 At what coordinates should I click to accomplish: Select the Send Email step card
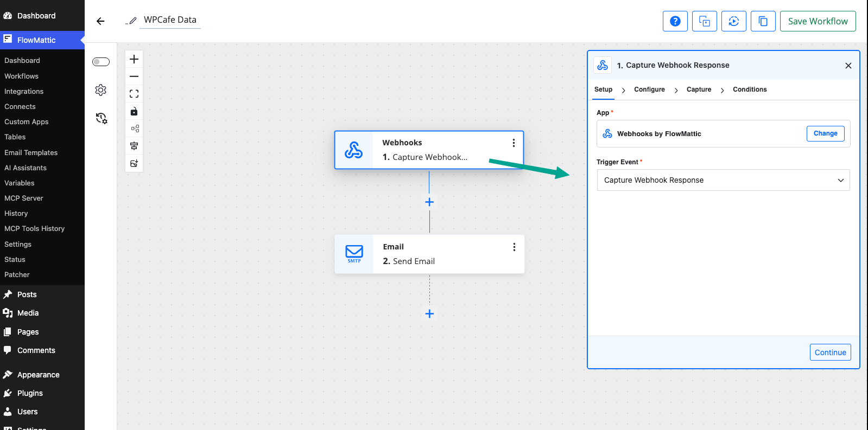[x=429, y=254]
